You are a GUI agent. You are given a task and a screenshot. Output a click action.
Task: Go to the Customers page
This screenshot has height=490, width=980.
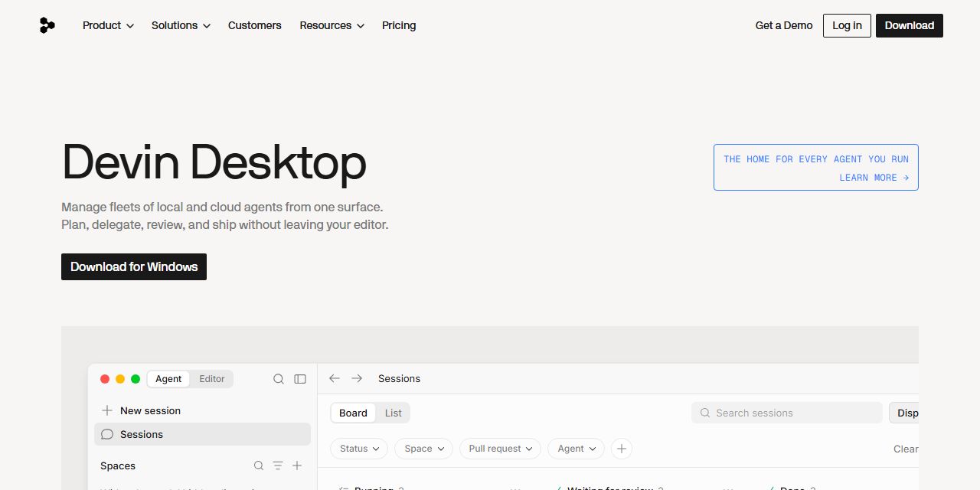coord(255,25)
